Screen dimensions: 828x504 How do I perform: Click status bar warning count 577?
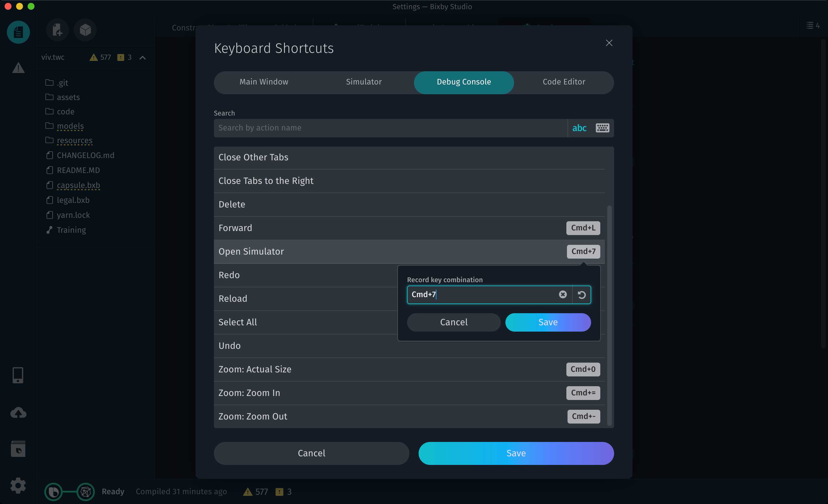tap(256, 492)
